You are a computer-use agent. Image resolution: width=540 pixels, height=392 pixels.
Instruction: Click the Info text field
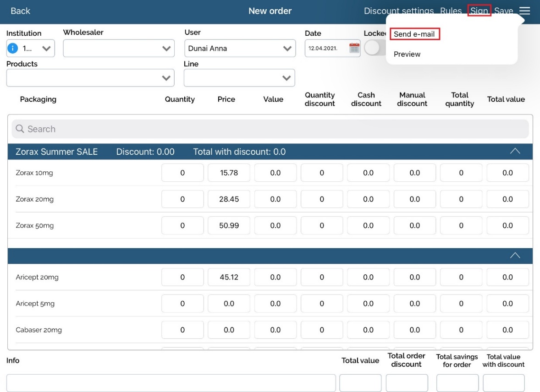[171, 383]
